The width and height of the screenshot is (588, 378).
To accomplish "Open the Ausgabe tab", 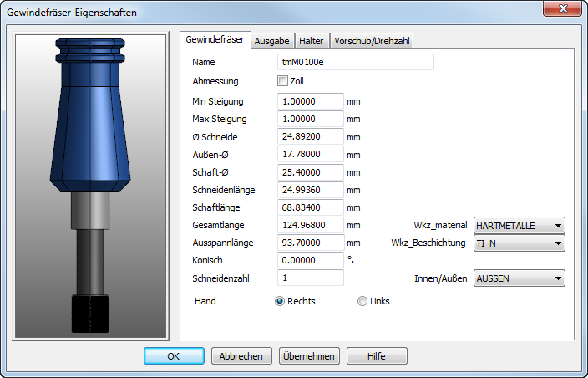I will (272, 41).
